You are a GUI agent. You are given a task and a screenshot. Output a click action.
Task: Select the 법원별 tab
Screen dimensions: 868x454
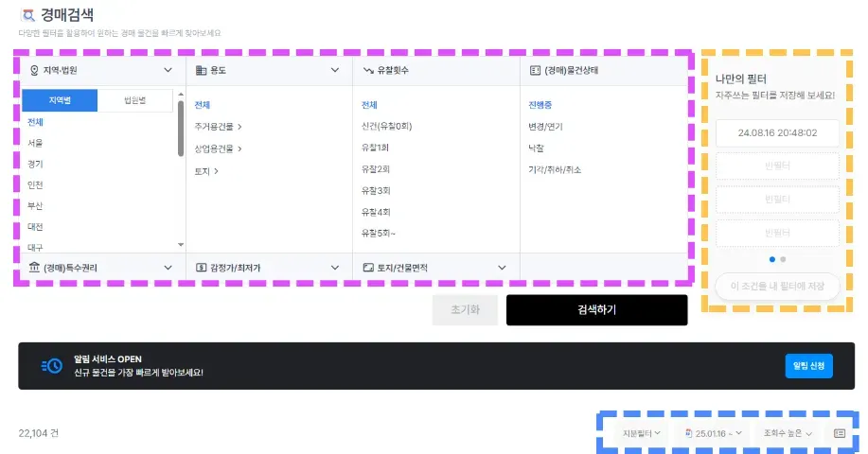tap(135, 100)
